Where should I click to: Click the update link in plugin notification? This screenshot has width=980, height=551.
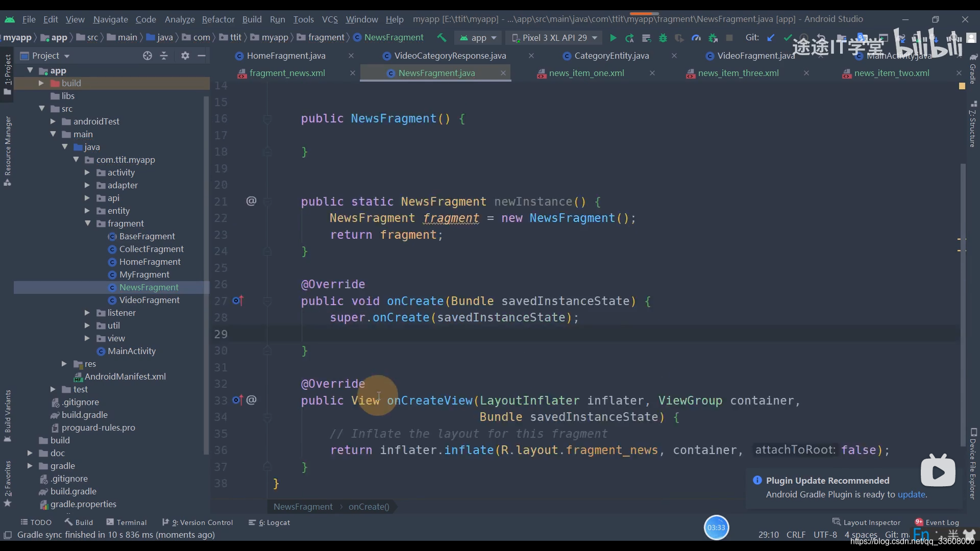(912, 494)
